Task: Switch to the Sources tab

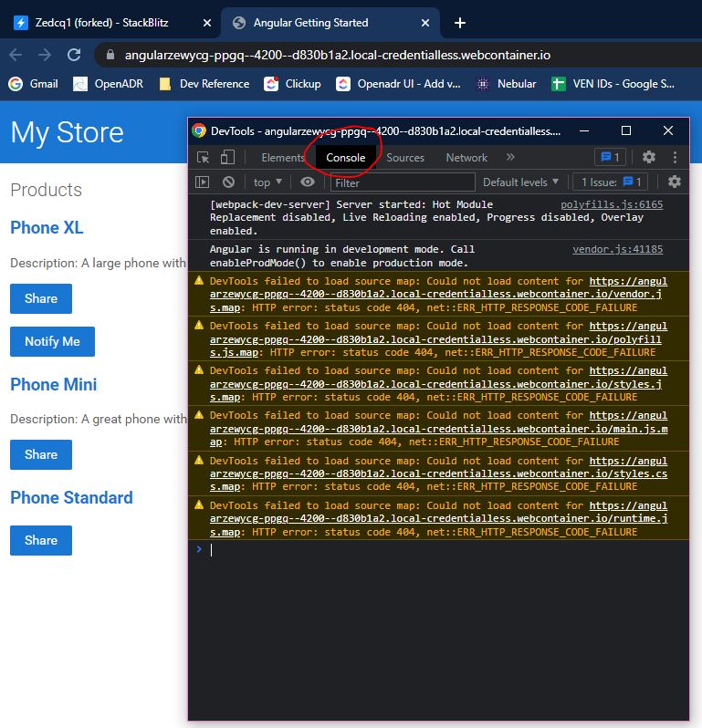Action: [x=405, y=158]
